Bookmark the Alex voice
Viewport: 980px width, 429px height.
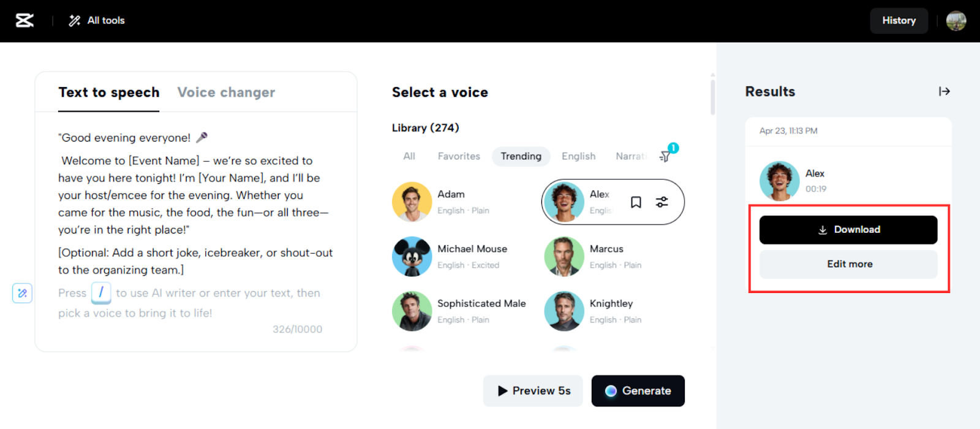coord(636,202)
